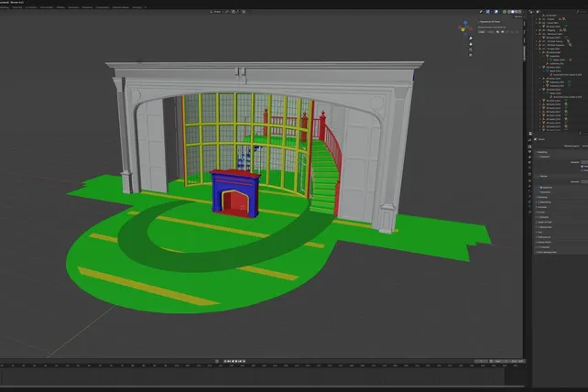This screenshot has width=588, height=392.
Task: Open the Options dropdown below viewport header
Action: (519, 16)
